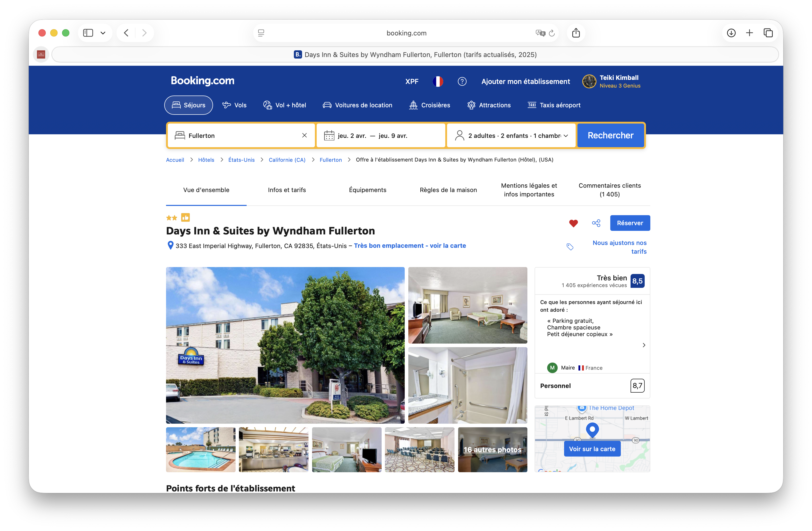Click the French flag language selector
The height and width of the screenshot is (531, 812).
point(438,82)
